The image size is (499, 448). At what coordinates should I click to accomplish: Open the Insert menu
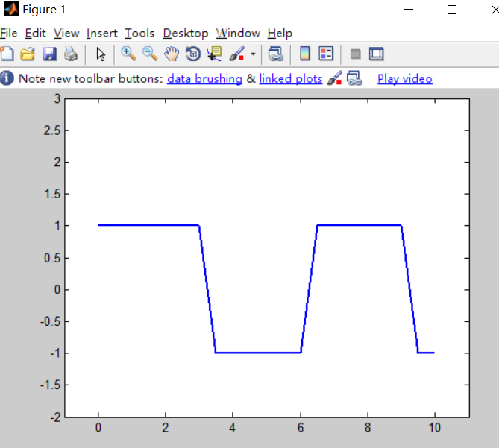[x=102, y=33]
